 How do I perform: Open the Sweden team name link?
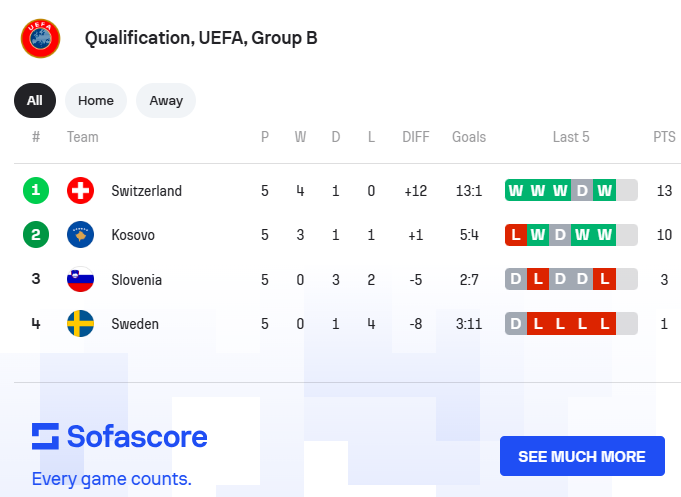(x=135, y=324)
